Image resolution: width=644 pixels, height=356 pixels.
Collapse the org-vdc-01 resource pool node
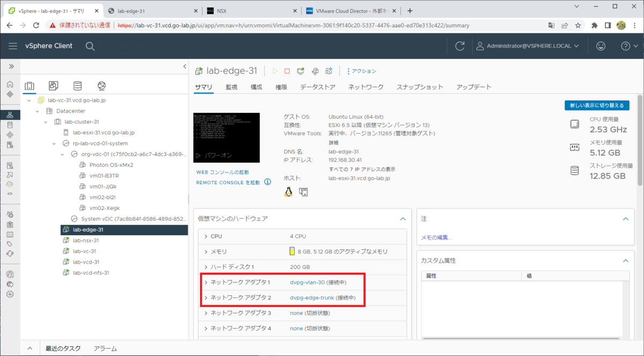pyautogui.click(x=63, y=154)
